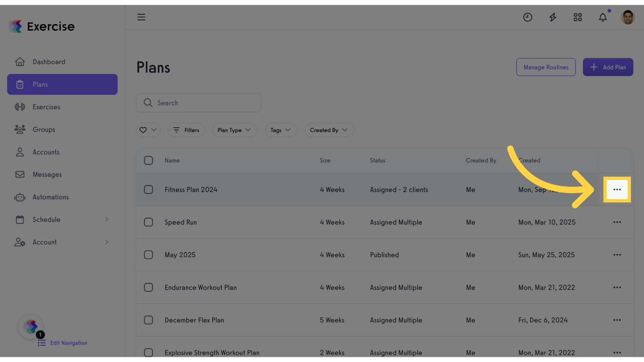Check the May 2025 plan checkbox
The width and height of the screenshot is (644, 362).
tap(149, 255)
